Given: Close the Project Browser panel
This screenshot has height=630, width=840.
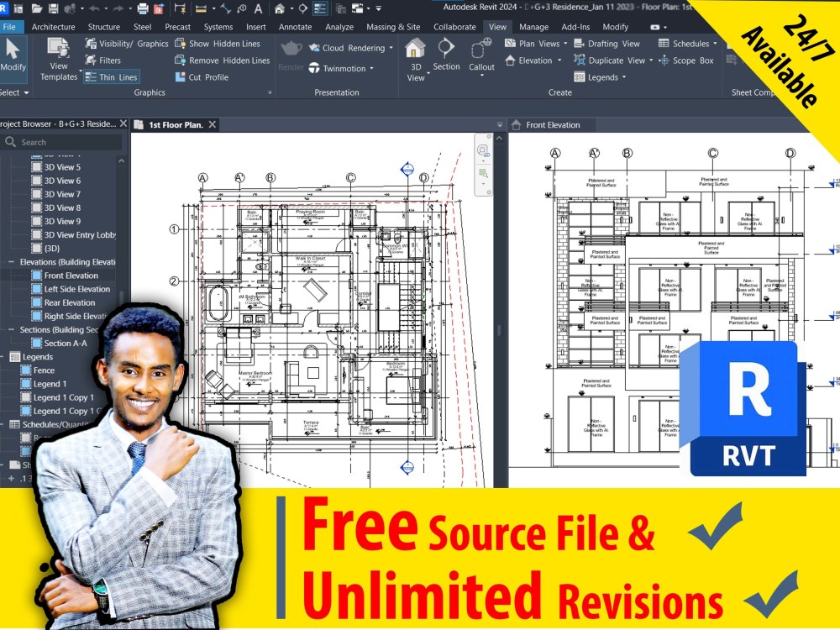Looking at the screenshot, I should point(123,123).
